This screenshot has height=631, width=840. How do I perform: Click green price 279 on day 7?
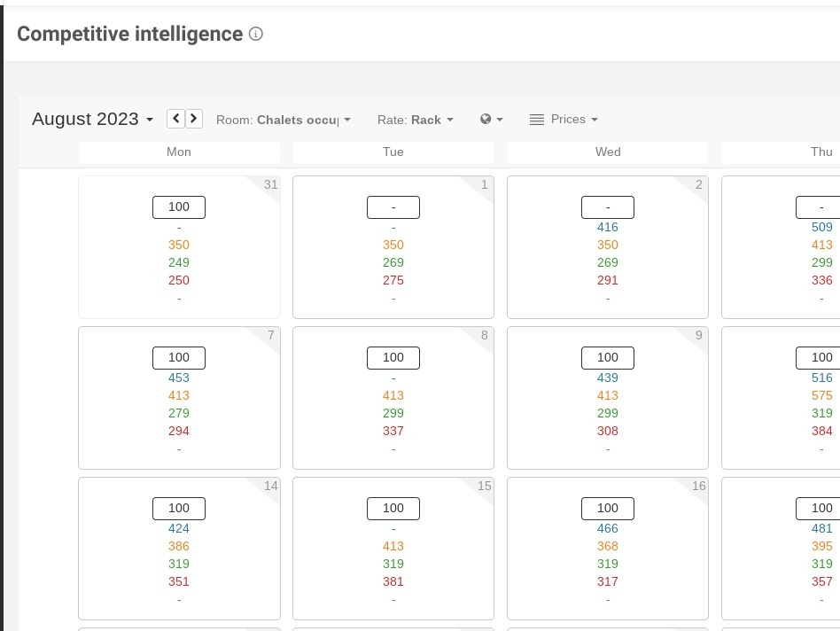(x=179, y=413)
